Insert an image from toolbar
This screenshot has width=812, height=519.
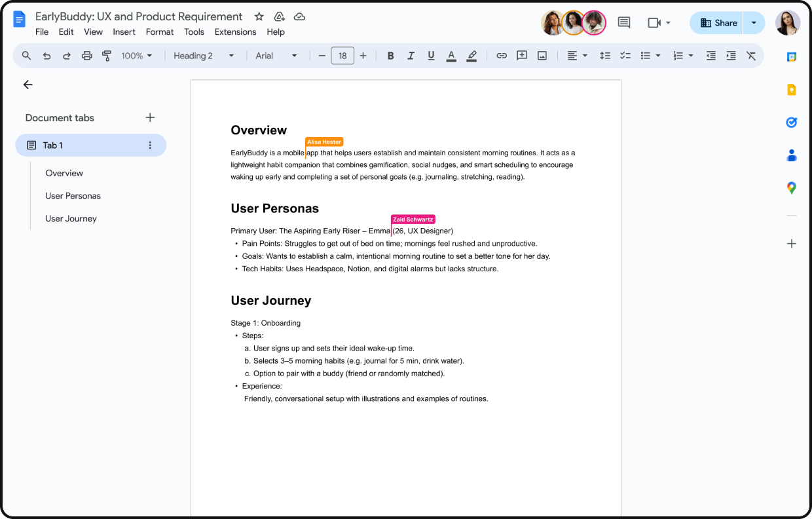pyautogui.click(x=542, y=56)
